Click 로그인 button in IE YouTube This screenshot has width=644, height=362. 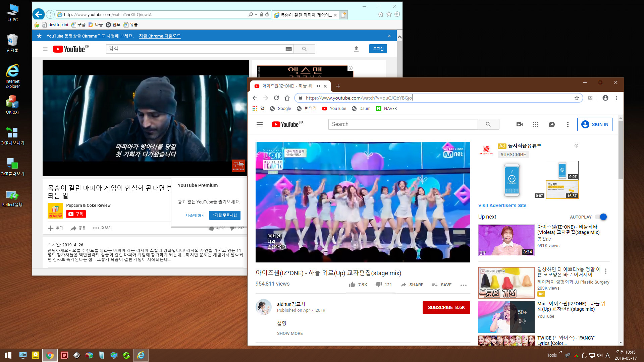[378, 49]
